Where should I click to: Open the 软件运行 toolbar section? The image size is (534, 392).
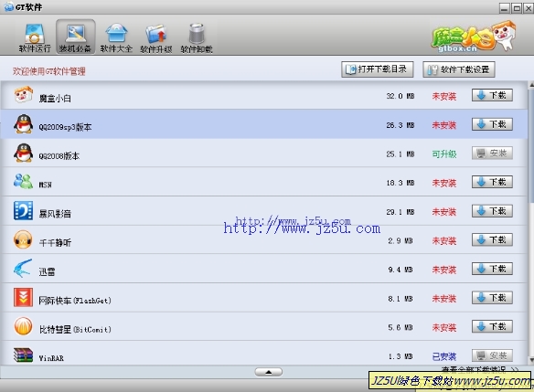35,37
